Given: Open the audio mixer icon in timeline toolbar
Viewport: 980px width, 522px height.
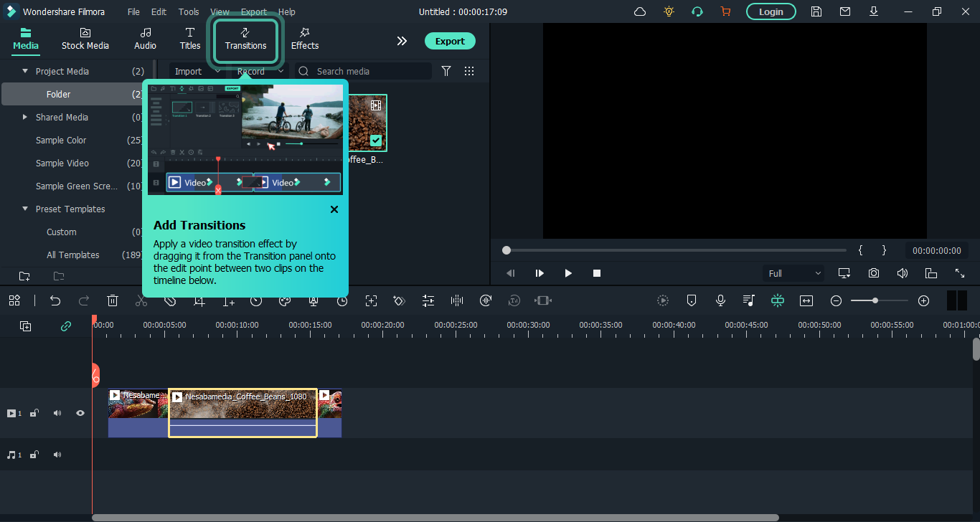Looking at the screenshot, I should click(x=749, y=301).
